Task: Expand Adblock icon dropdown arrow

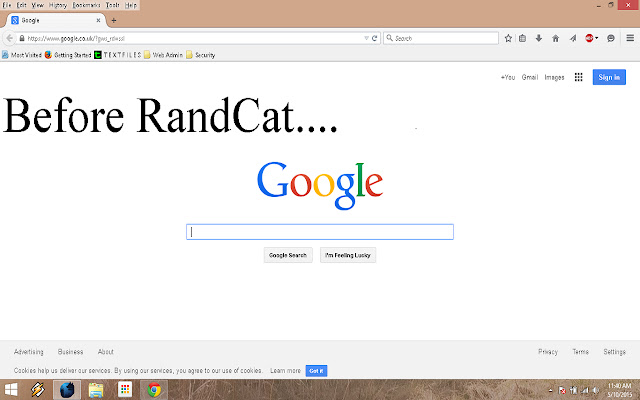Action: pyautogui.click(x=596, y=38)
